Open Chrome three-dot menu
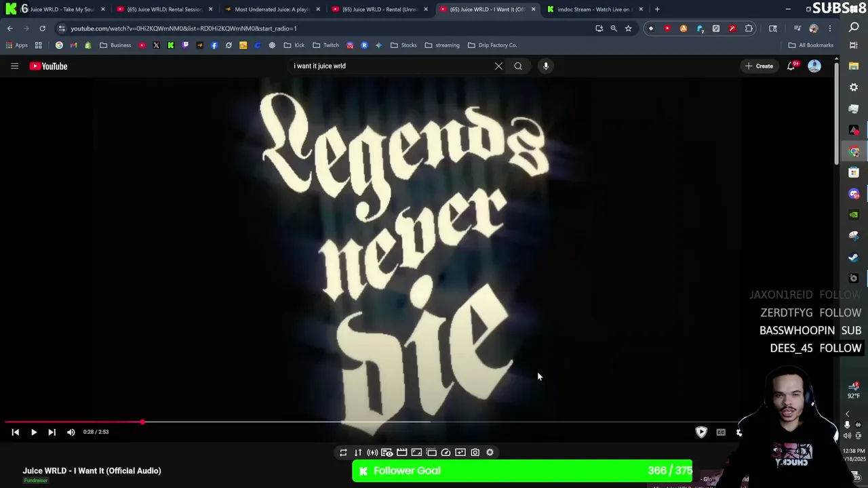 (830, 28)
